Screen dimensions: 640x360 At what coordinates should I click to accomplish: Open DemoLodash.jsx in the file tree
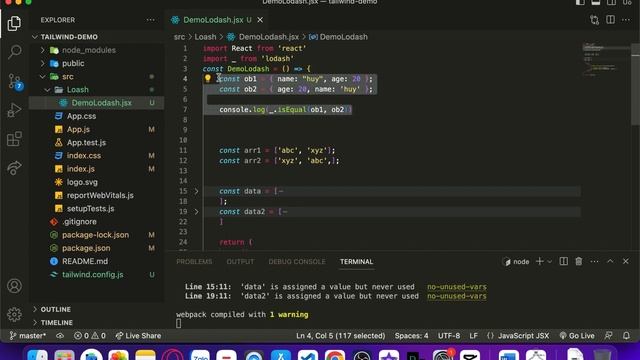(x=102, y=103)
